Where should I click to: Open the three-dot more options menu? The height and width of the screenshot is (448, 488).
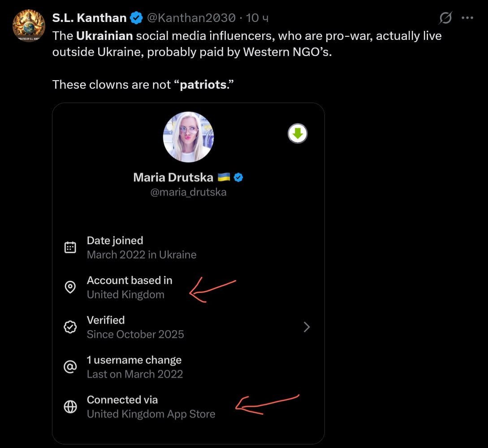pos(467,18)
